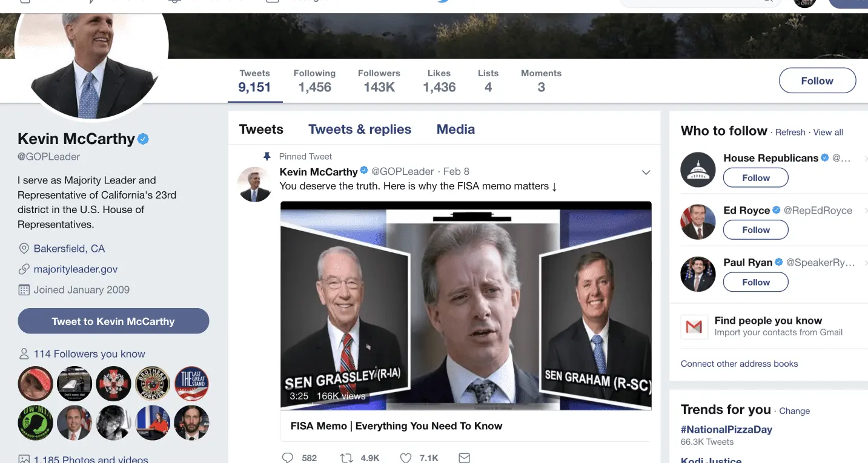Open the Followers count stat
The height and width of the screenshot is (463, 868).
379,81
